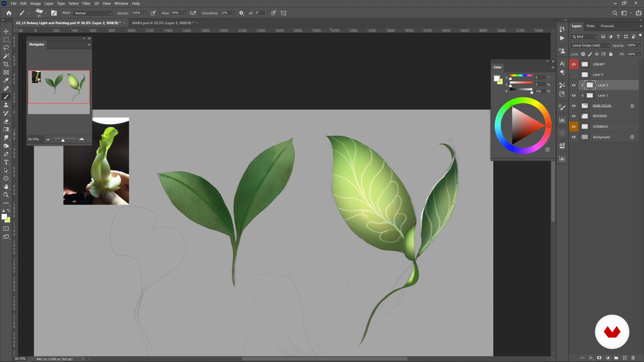Hide the SCRIBBLES layer

[x=574, y=127]
